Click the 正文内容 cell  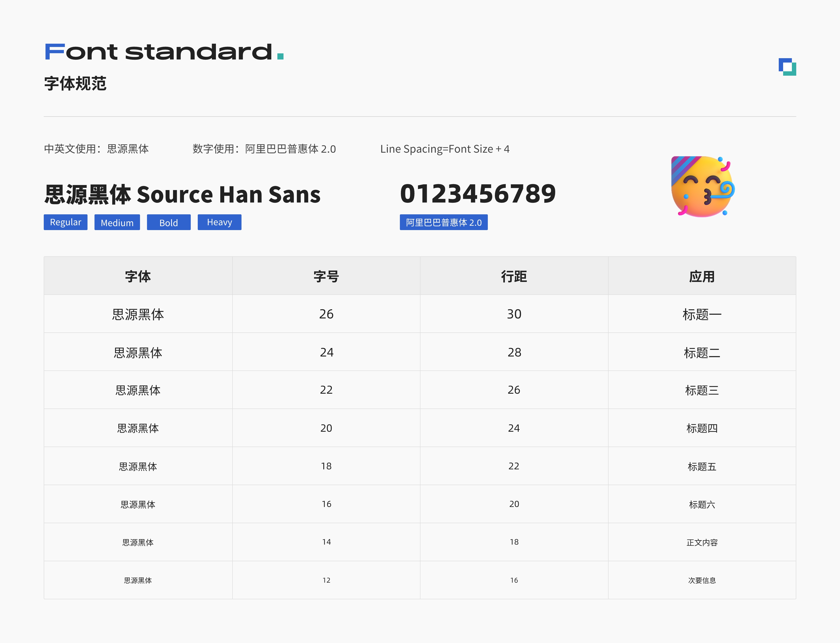point(701,542)
